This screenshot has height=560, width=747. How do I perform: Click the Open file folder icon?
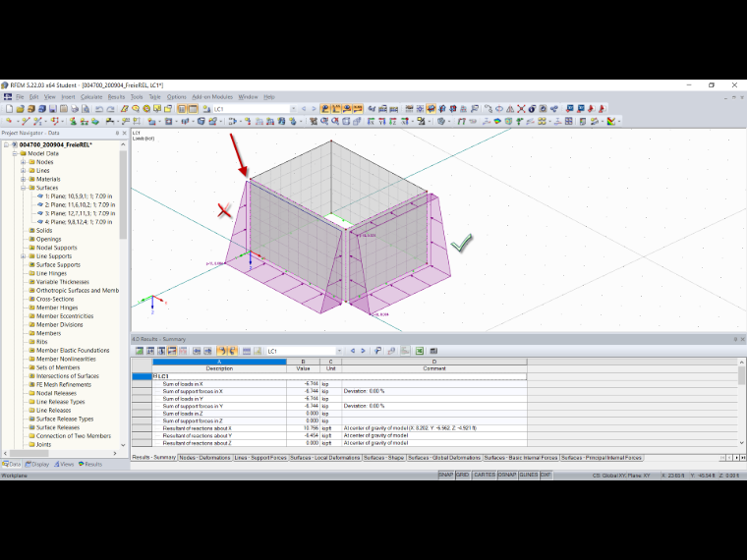(x=20, y=109)
